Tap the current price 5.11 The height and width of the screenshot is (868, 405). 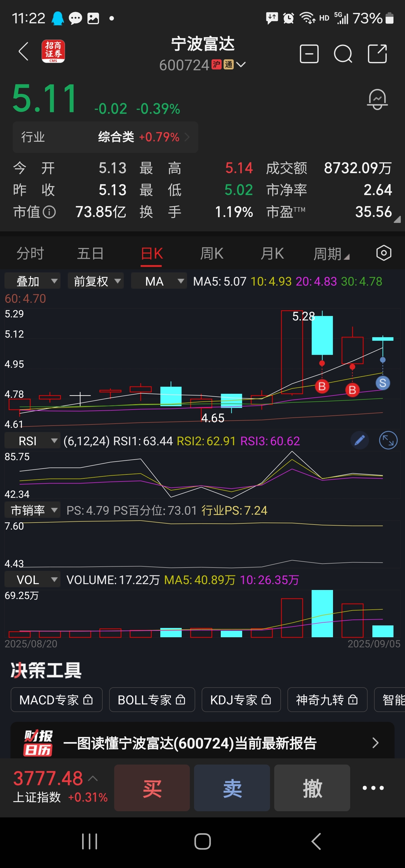[x=45, y=98]
